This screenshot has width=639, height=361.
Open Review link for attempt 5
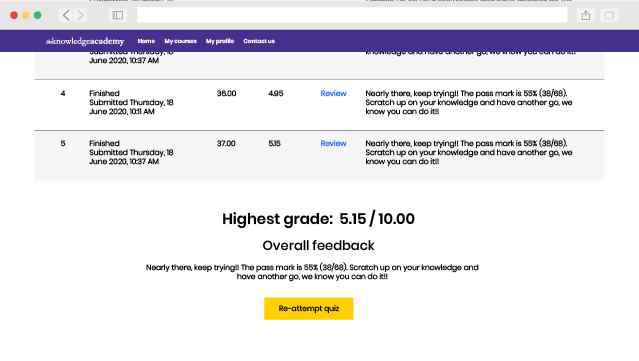tap(333, 143)
